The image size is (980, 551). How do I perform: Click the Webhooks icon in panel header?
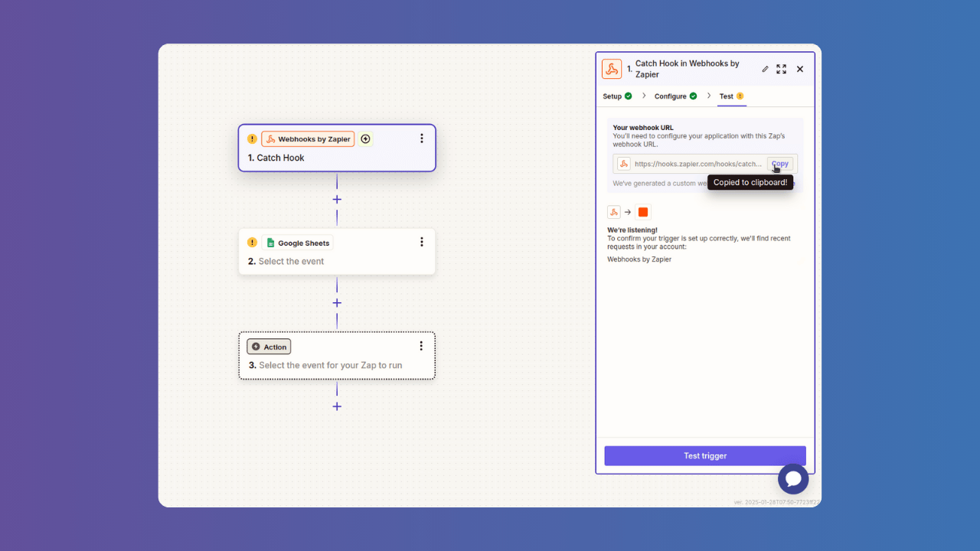click(612, 69)
